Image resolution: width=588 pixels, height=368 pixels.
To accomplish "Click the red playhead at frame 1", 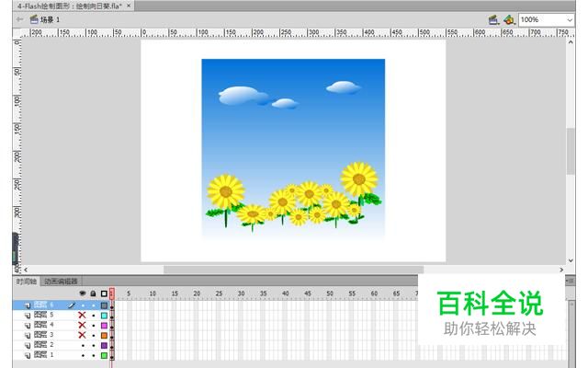I will tap(112, 293).
